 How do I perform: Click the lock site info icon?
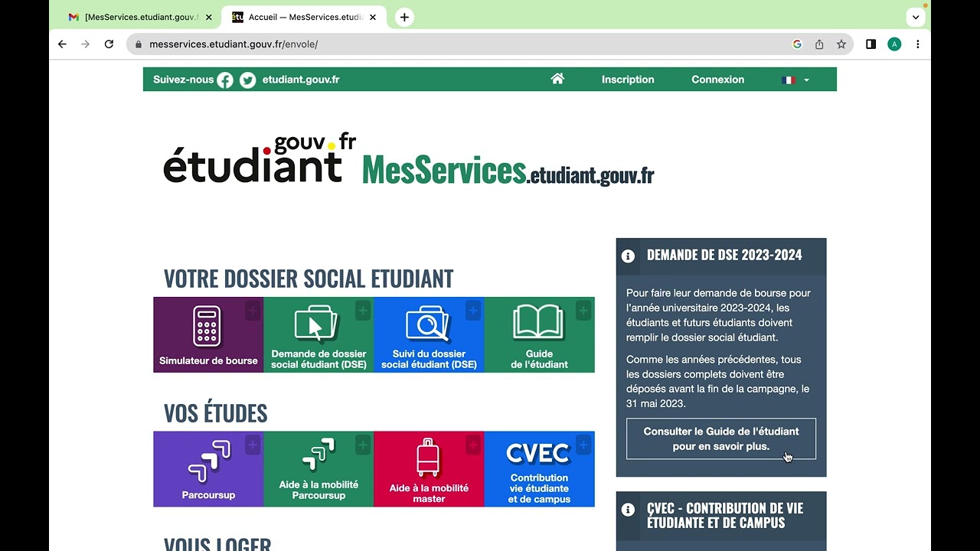139,44
